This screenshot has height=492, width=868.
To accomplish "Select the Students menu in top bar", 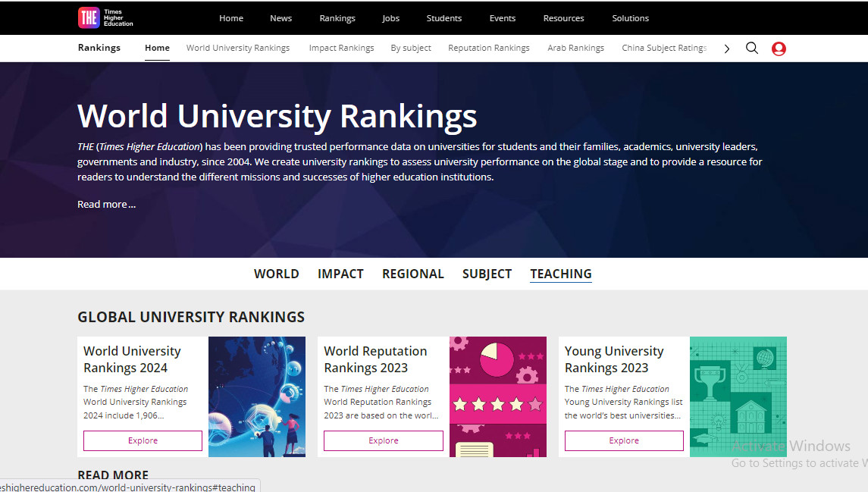I will tap(444, 18).
